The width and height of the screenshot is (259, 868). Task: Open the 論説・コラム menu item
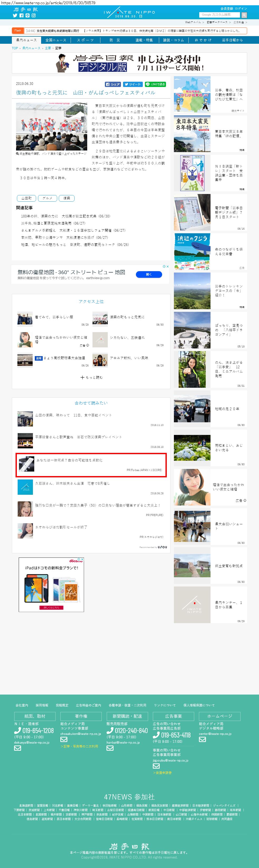173,40
